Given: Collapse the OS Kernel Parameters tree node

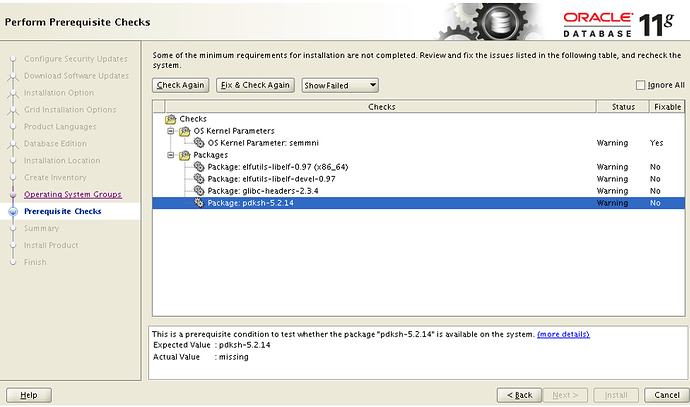Looking at the screenshot, I should 171,131.
